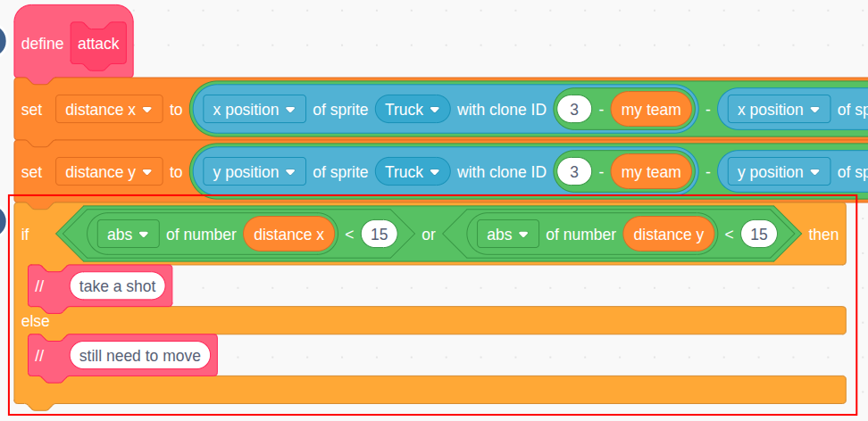Edit the 'still need to move' comment text
Screen dimensions: 868x421
coord(140,355)
